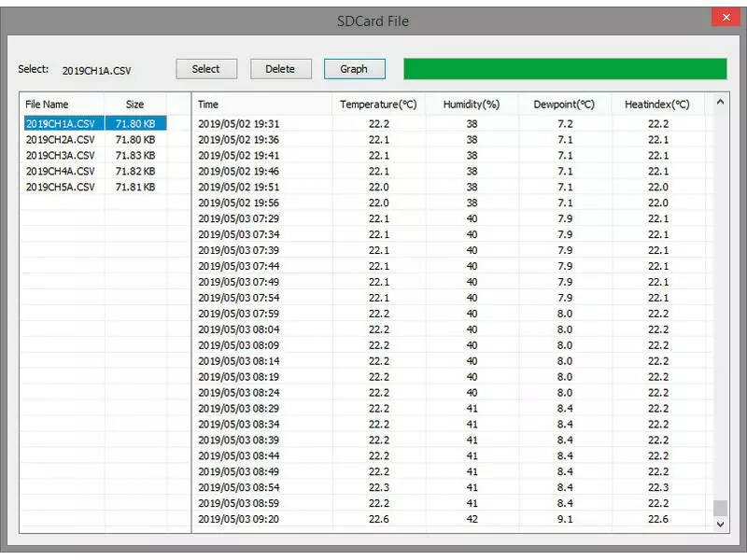Click the scroll up arrow in data table
747x560 pixels.
click(720, 102)
